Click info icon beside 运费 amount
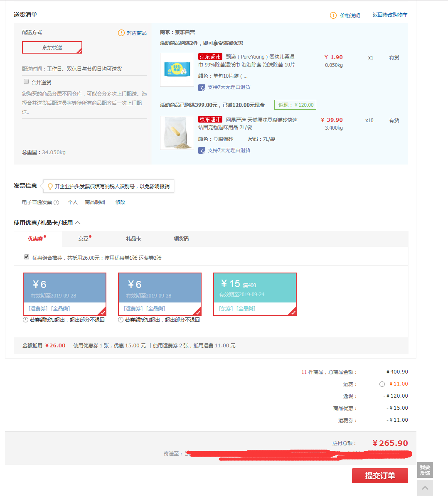Screen dimensions: 448x499 tap(382, 384)
